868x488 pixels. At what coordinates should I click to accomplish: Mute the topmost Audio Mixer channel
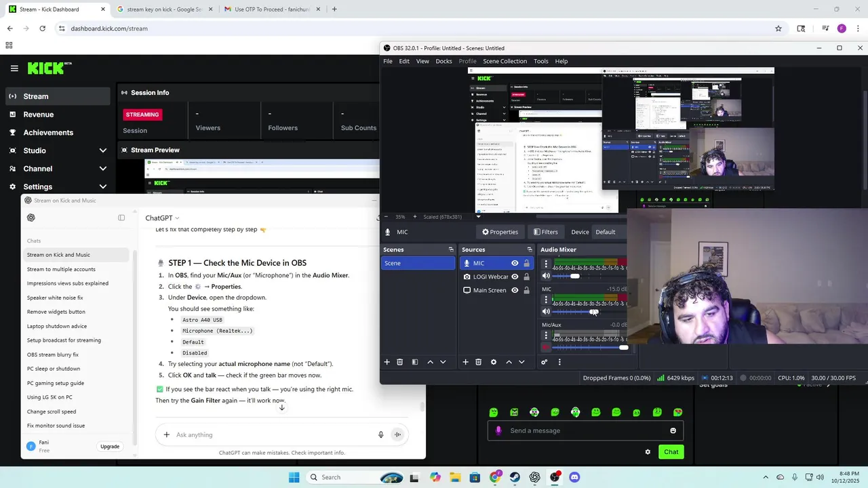546,276
